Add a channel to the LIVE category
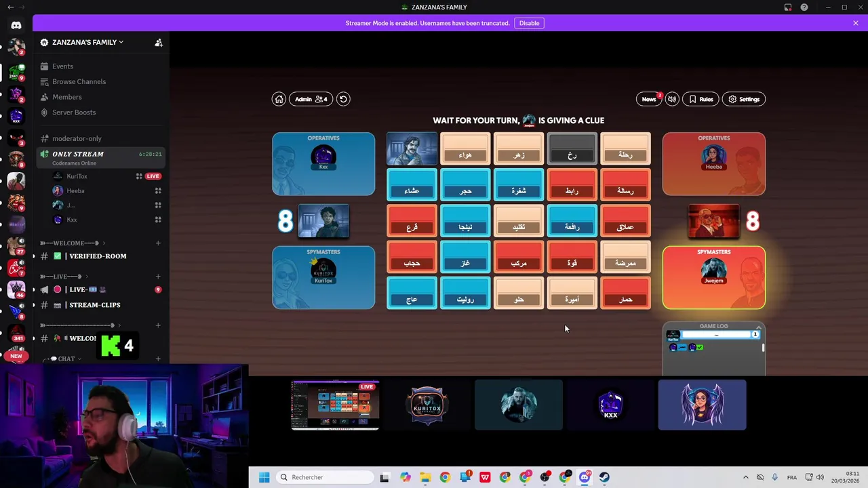The width and height of the screenshot is (868, 488). pyautogui.click(x=158, y=277)
